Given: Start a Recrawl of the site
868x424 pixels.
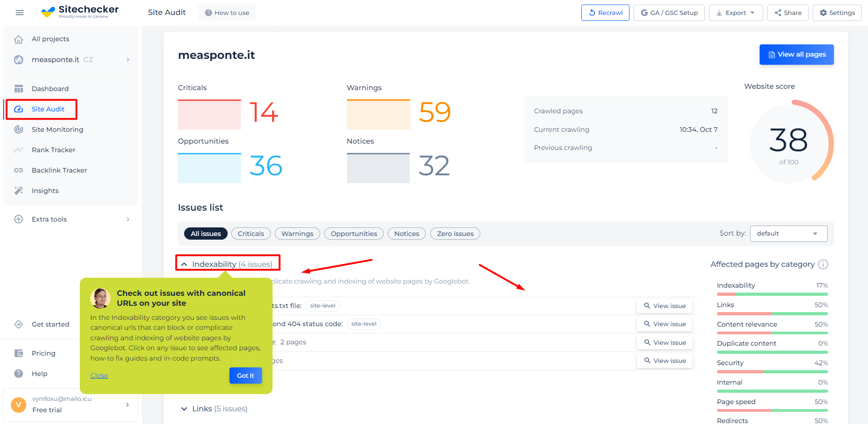Looking at the screenshot, I should (x=605, y=13).
